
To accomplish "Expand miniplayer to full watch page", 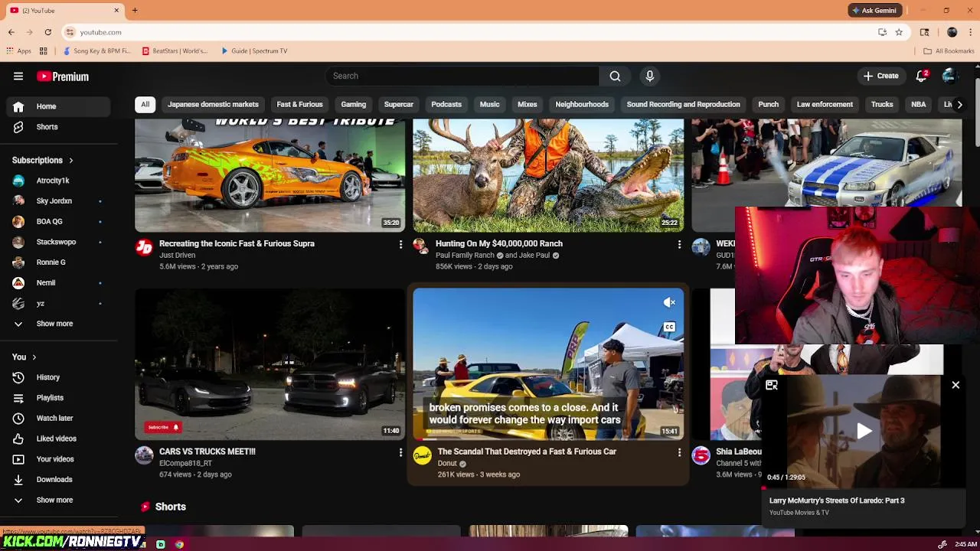I will [772, 385].
